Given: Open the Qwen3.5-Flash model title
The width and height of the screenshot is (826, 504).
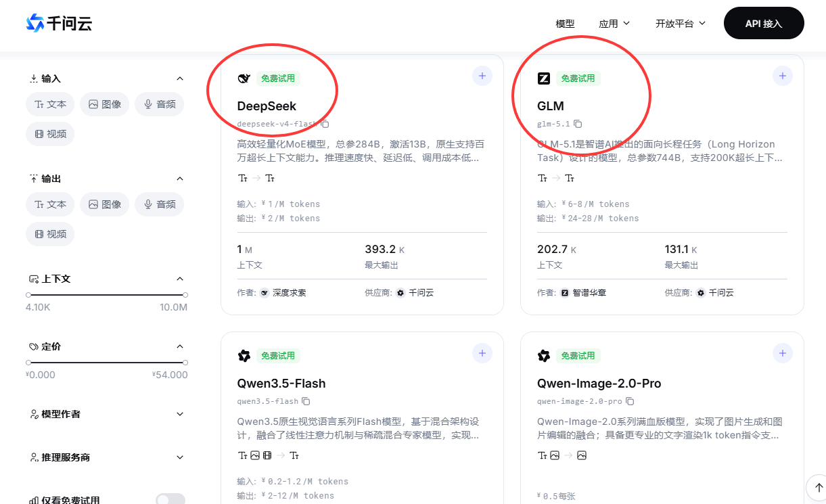Looking at the screenshot, I should point(281,384).
